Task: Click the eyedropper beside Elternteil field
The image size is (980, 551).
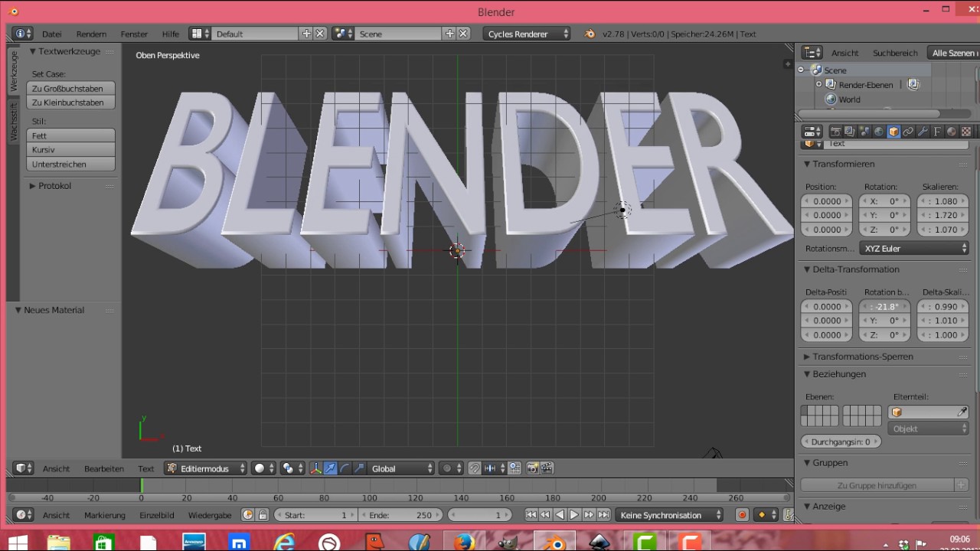Action: tap(962, 412)
